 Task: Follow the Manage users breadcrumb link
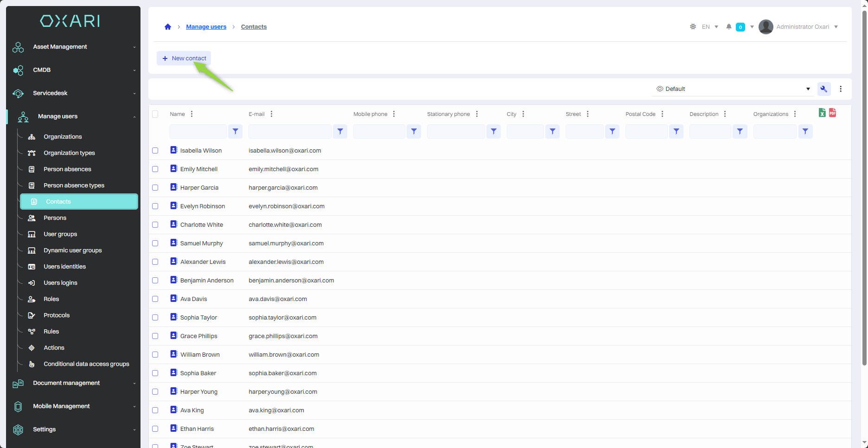(x=206, y=27)
